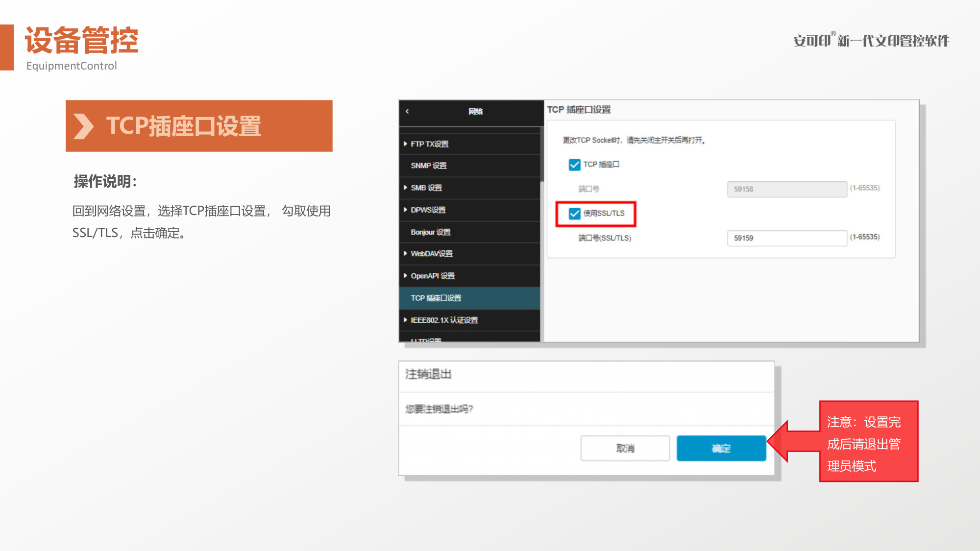
Task: Click the 确定 button in logout dialog
Action: pyautogui.click(x=721, y=448)
